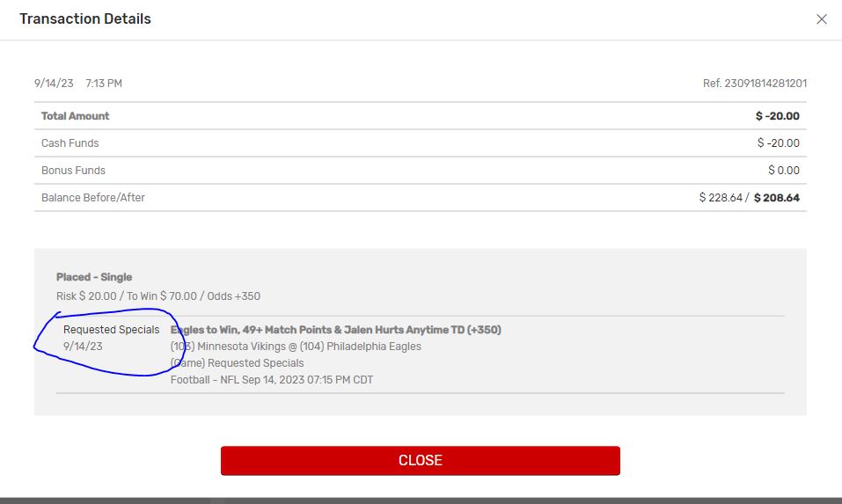Viewport: 842px width, 504px height.
Task: Click the Requested Specials label
Action: pyautogui.click(x=111, y=330)
